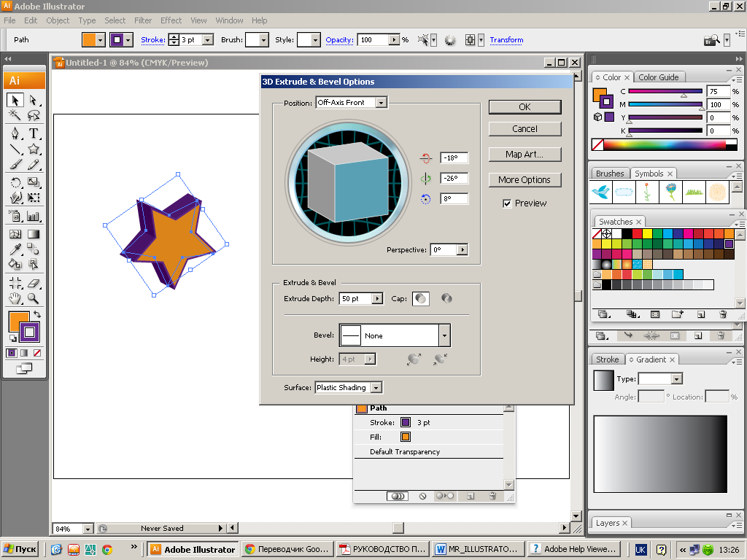
Task: Open the Effect menu
Action: (171, 20)
